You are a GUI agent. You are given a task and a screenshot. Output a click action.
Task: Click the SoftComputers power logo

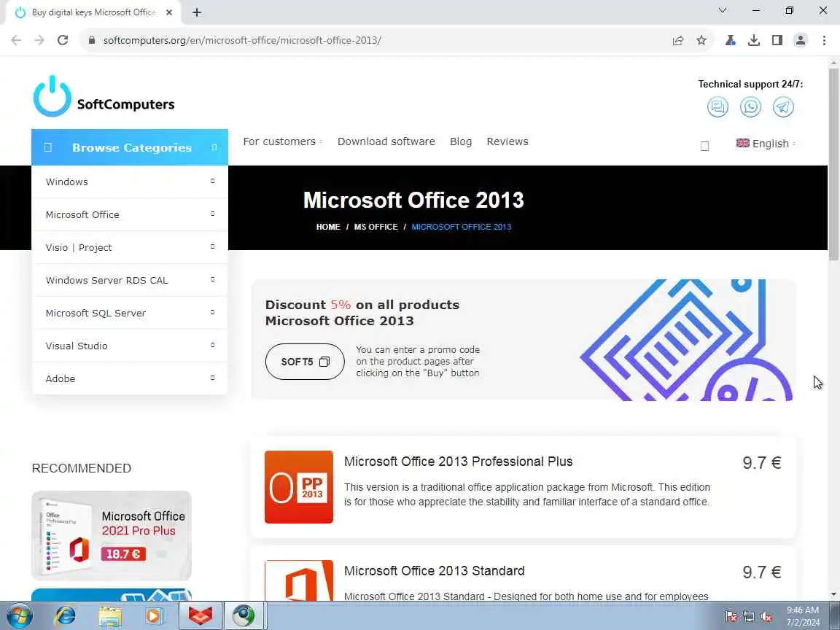(x=52, y=96)
